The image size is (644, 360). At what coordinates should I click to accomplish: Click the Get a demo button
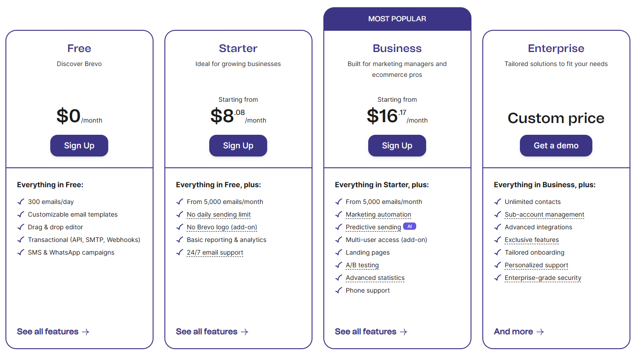click(556, 146)
